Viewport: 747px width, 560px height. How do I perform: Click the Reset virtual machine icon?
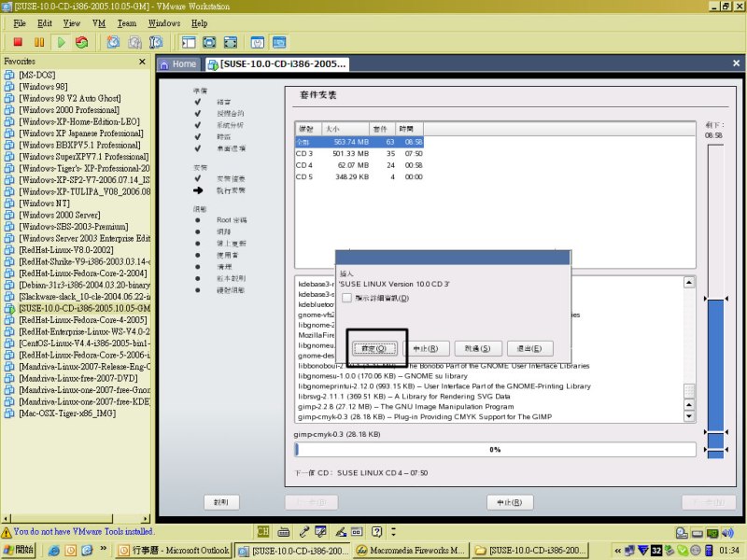[82, 42]
